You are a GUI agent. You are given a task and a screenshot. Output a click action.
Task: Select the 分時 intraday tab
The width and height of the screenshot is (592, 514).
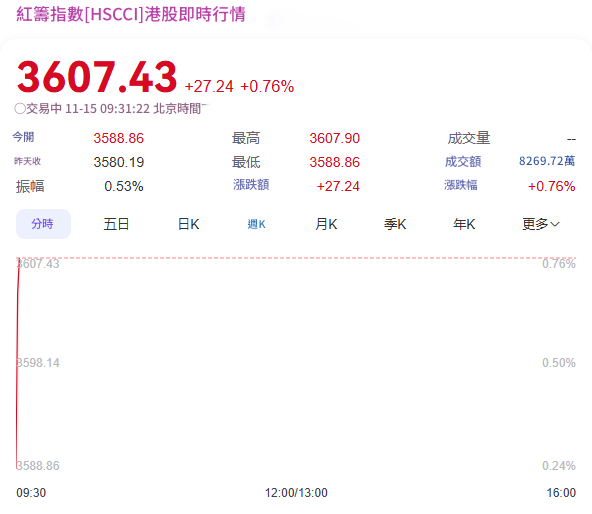pyautogui.click(x=43, y=224)
